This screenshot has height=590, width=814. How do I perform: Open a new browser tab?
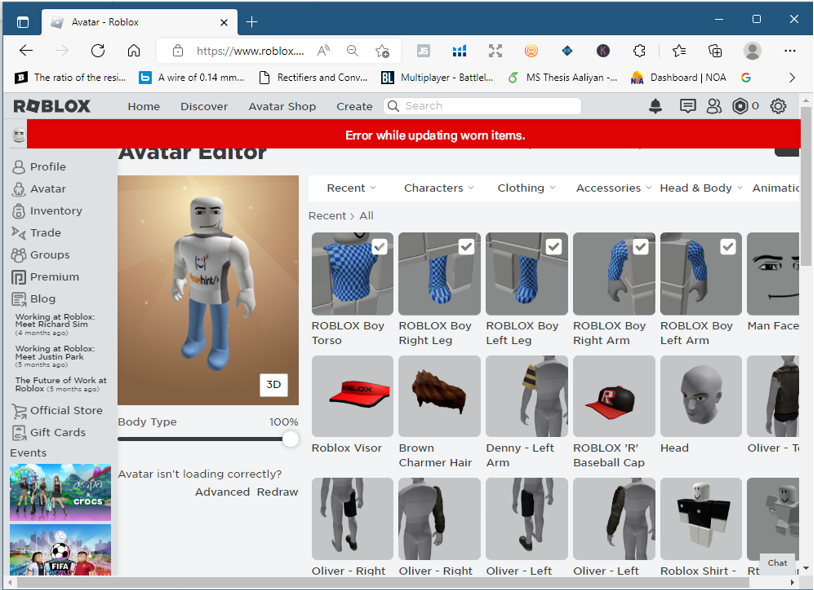click(x=252, y=22)
